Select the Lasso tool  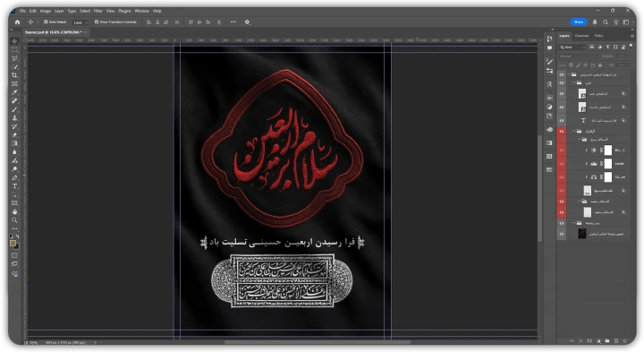tap(15, 58)
